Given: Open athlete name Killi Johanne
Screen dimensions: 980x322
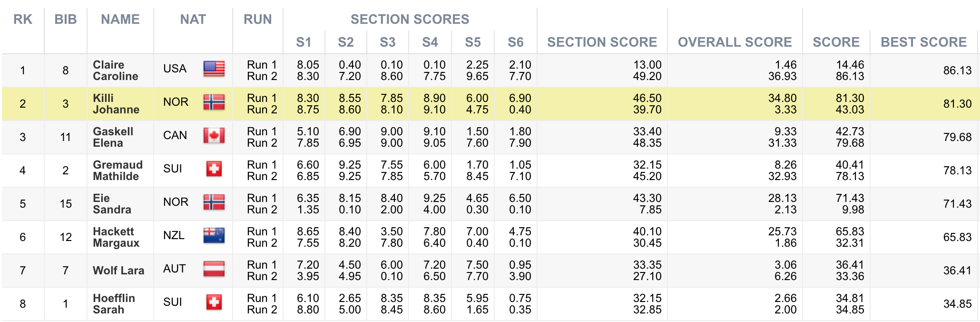Looking at the screenshot, I should (x=116, y=104).
